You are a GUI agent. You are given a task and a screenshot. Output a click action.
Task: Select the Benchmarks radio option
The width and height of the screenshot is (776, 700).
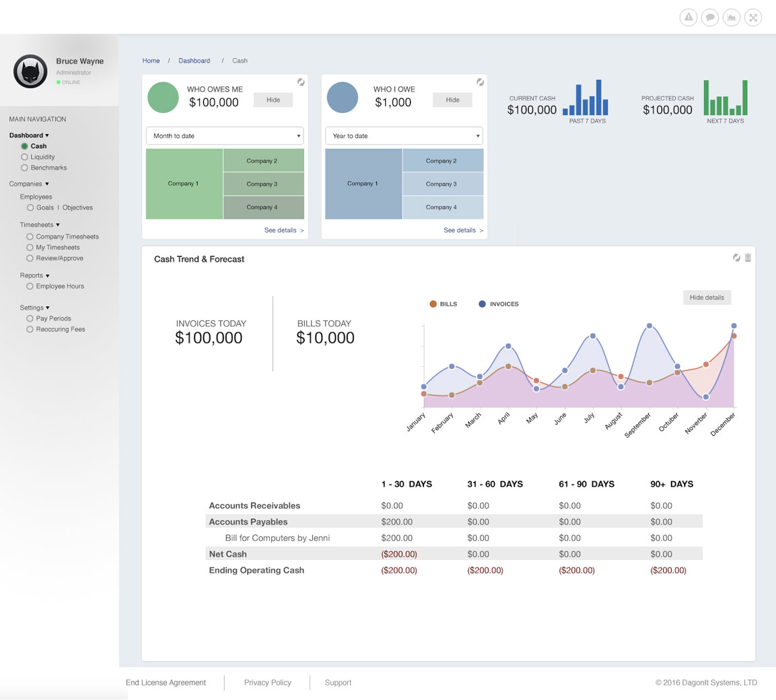click(x=25, y=168)
